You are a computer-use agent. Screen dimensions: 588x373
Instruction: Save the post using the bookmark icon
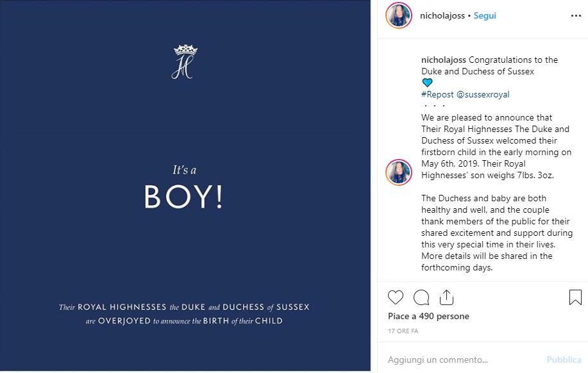click(x=575, y=297)
